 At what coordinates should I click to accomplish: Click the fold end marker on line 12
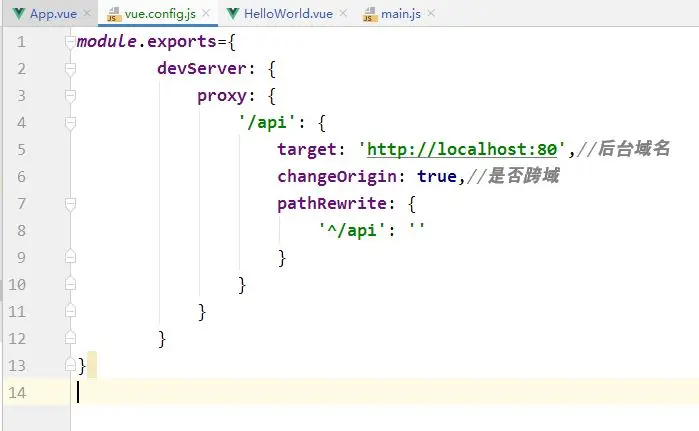(x=70, y=338)
